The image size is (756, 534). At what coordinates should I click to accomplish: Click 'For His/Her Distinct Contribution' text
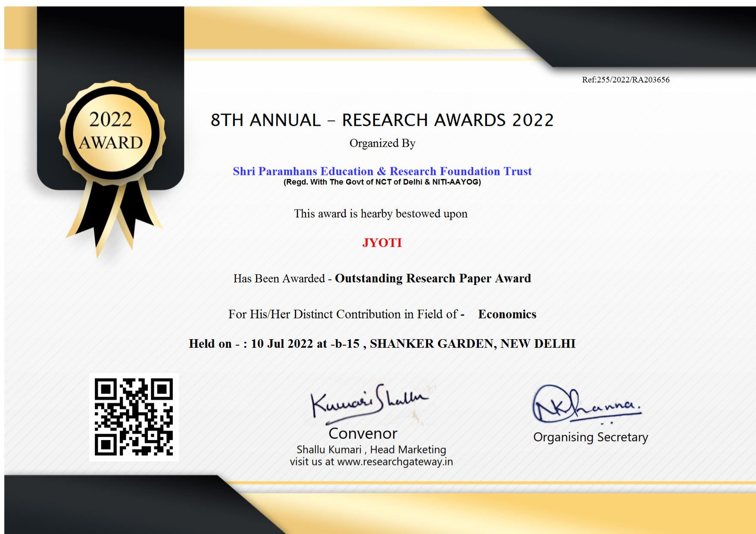click(343, 314)
